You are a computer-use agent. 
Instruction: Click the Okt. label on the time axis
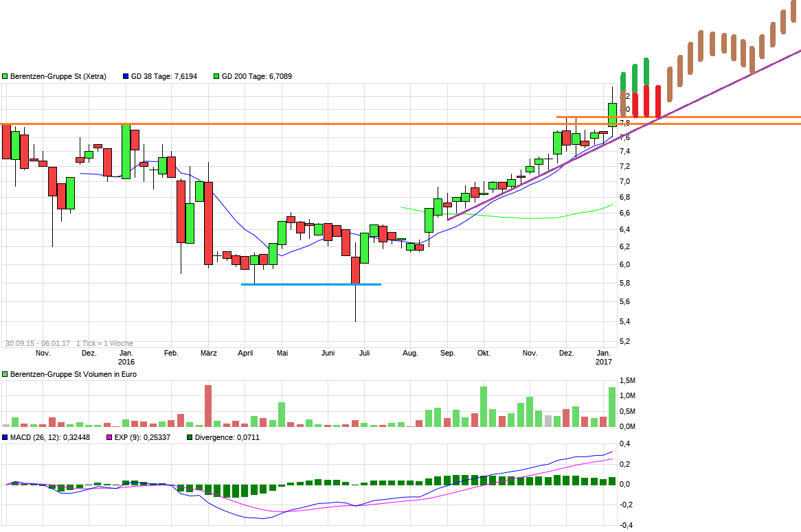[484, 354]
